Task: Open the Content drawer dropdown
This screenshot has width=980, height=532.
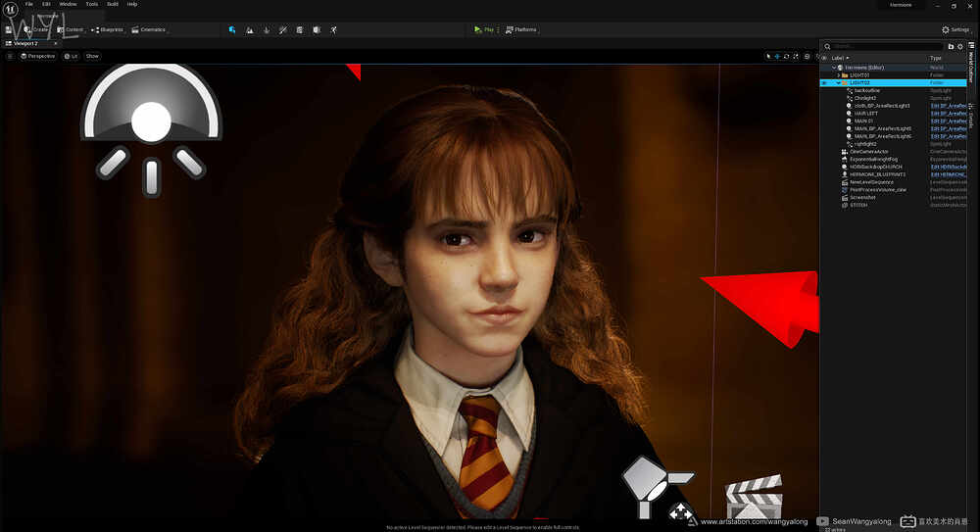Action: click(x=70, y=29)
